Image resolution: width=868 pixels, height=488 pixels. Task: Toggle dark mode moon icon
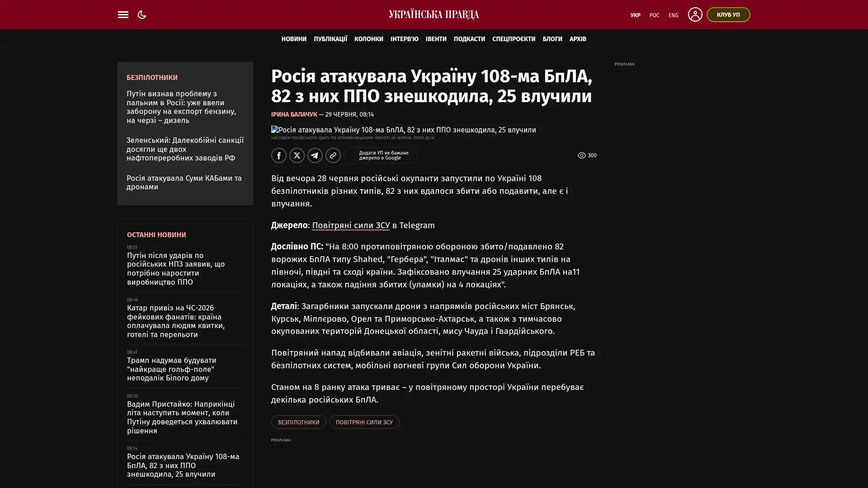click(x=142, y=14)
